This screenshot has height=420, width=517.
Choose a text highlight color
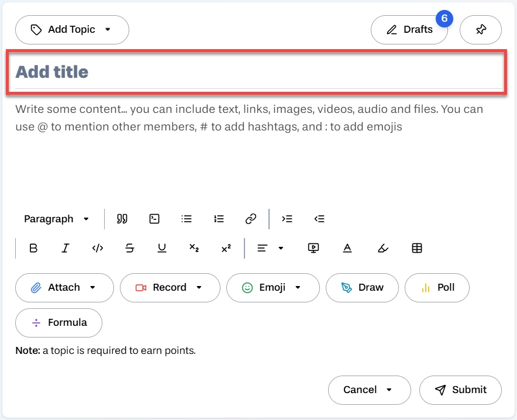click(x=383, y=248)
